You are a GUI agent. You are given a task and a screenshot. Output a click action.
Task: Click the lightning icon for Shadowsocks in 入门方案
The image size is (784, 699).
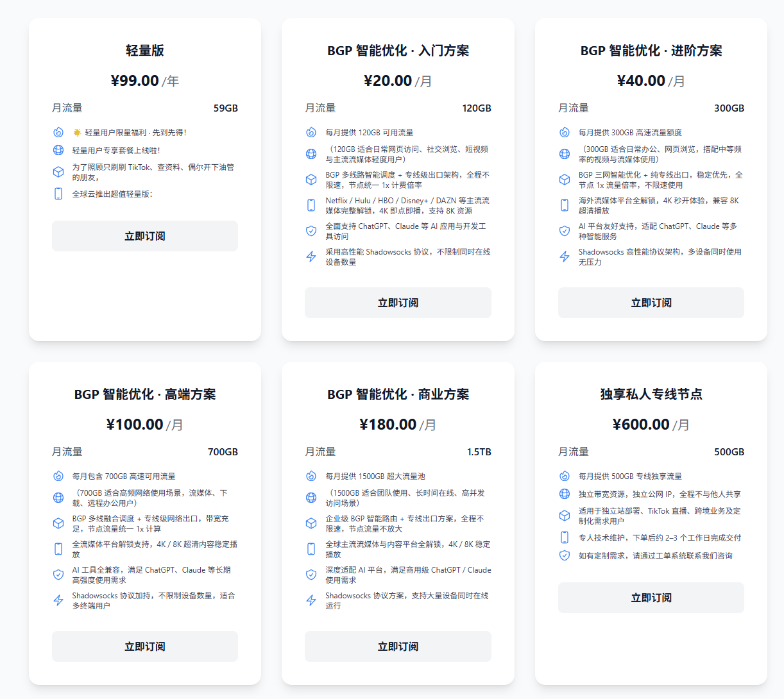(311, 257)
